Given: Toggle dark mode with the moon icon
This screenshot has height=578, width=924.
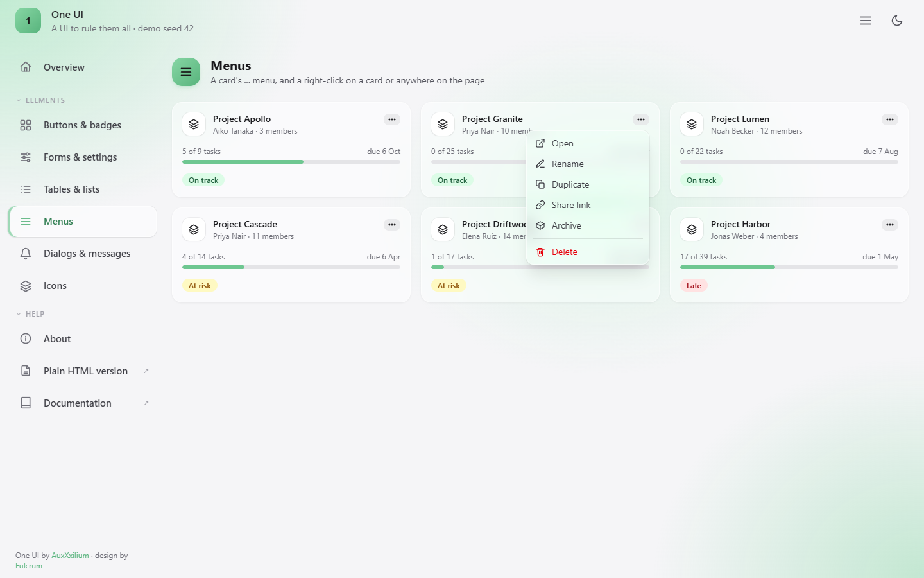Looking at the screenshot, I should coord(897,21).
